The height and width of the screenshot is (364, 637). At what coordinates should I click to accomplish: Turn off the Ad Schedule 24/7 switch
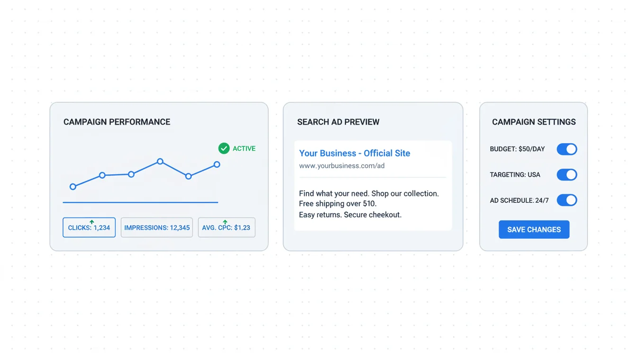click(566, 200)
